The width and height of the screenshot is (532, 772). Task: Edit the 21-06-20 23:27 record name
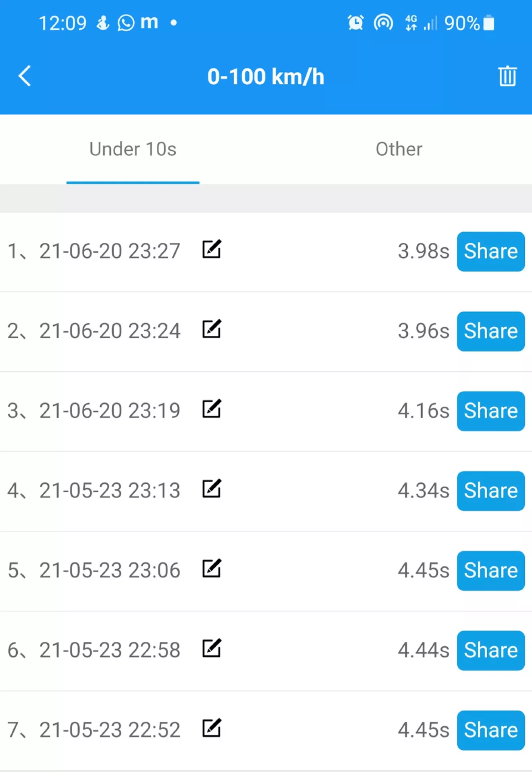(x=212, y=249)
